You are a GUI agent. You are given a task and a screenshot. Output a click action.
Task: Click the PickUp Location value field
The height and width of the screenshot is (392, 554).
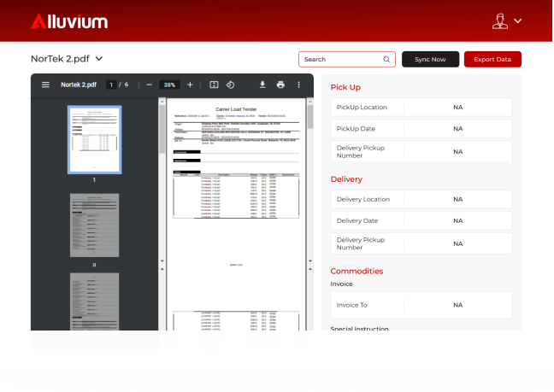(457, 108)
